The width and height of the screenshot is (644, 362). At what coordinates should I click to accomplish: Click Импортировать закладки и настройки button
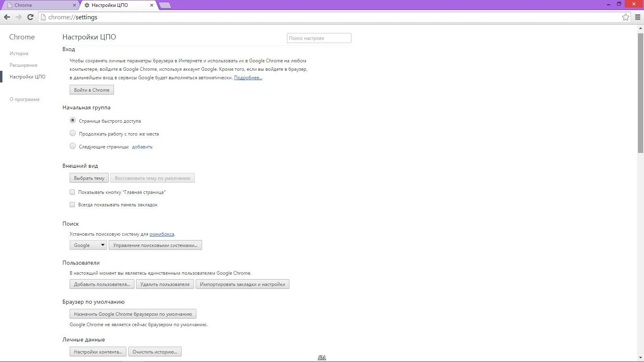[242, 284]
